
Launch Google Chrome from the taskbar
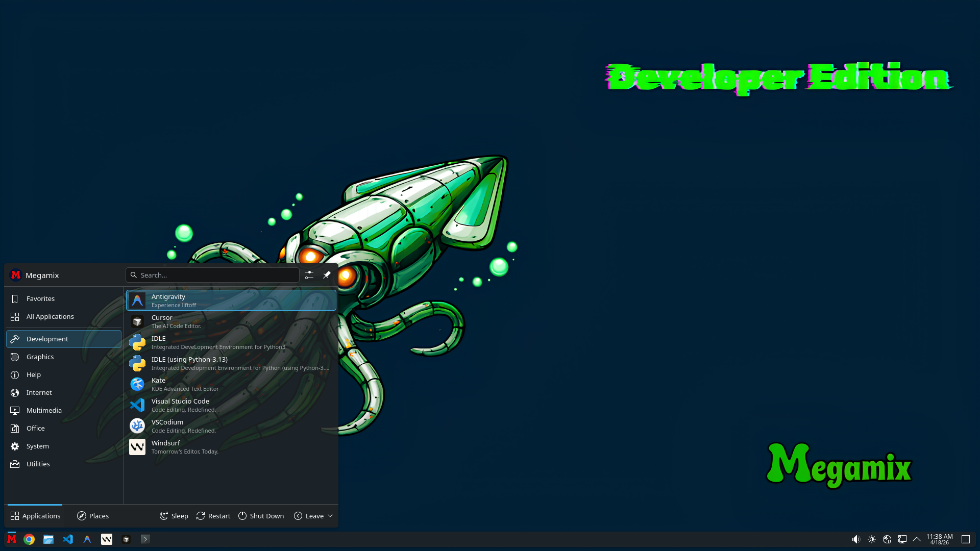[x=29, y=539]
